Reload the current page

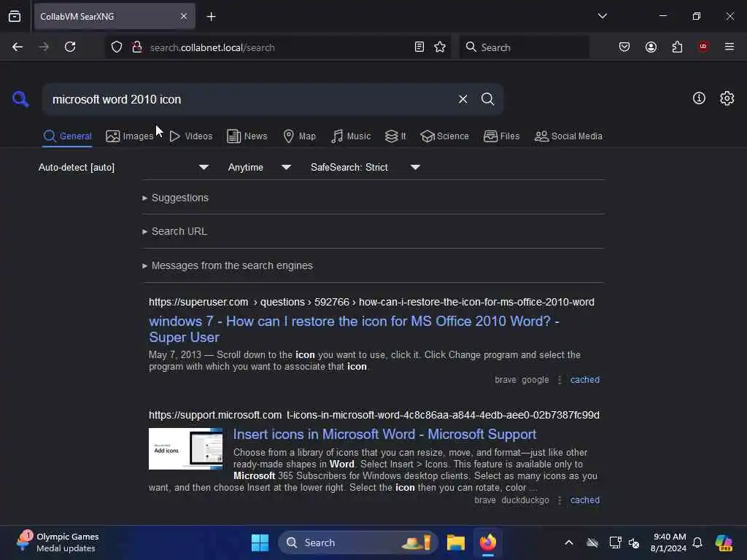point(70,47)
